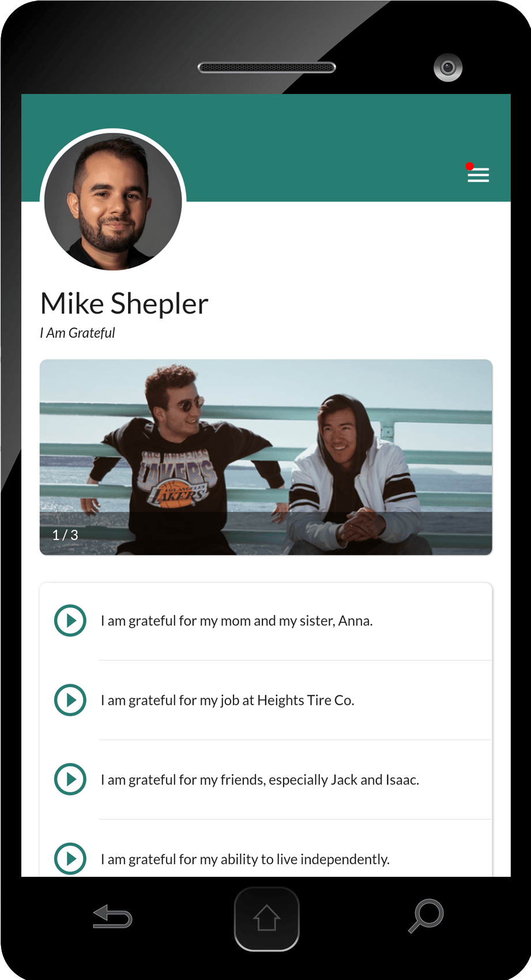This screenshot has height=980, width=531.
Task: Open Mike Shepler's profile photo
Action: 113,201
